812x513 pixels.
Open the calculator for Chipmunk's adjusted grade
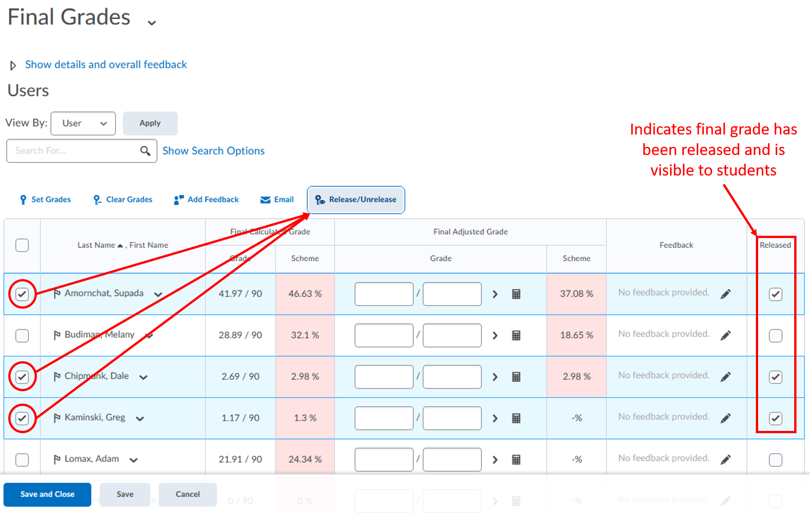pyautogui.click(x=516, y=377)
